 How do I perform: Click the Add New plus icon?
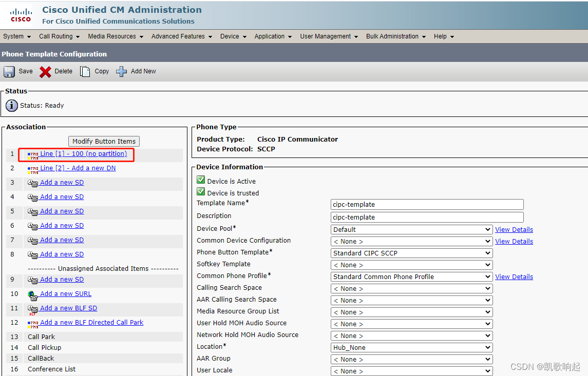tap(121, 71)
